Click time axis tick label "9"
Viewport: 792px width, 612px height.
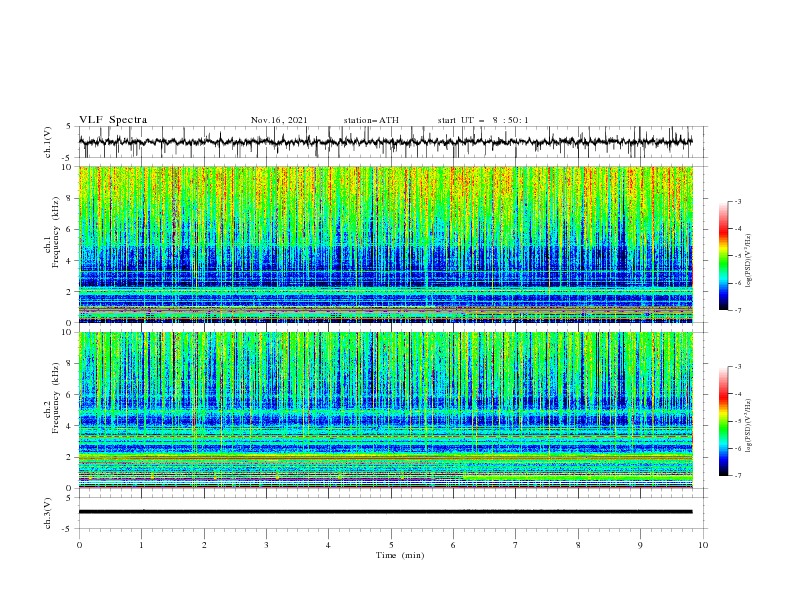point(640,545)
